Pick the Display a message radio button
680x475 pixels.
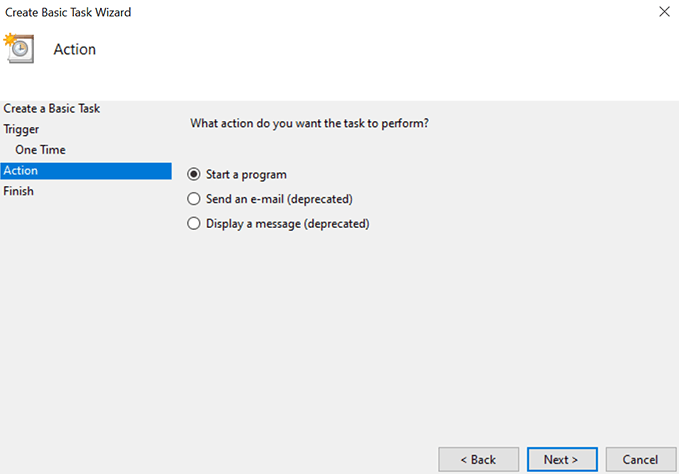pyautogui.click(x=194, y=224)
